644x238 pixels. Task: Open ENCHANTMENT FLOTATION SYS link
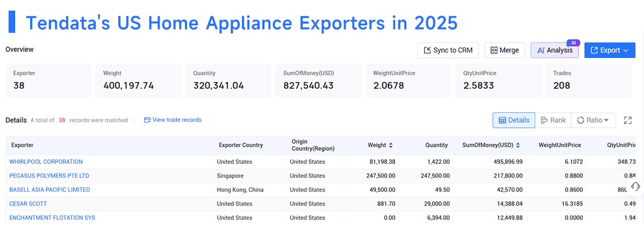pos(52,218)
